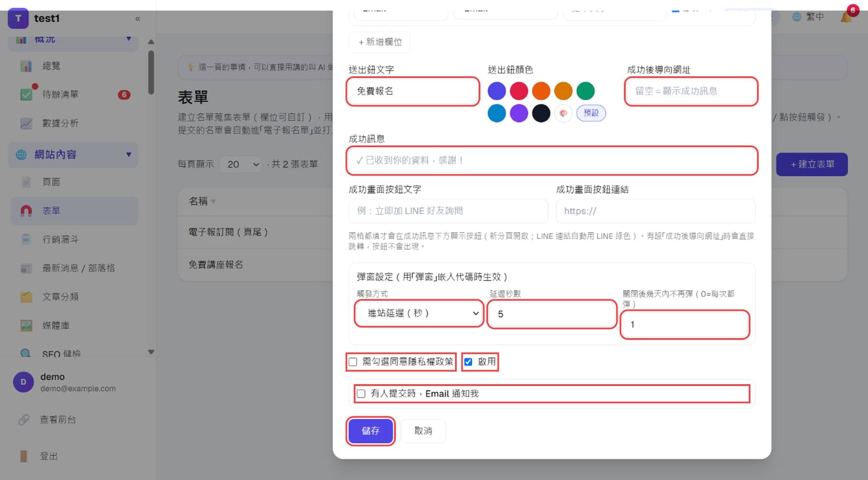Open notifications bell in top bar
The image size is (868, 480).
[x=846, y=17]
